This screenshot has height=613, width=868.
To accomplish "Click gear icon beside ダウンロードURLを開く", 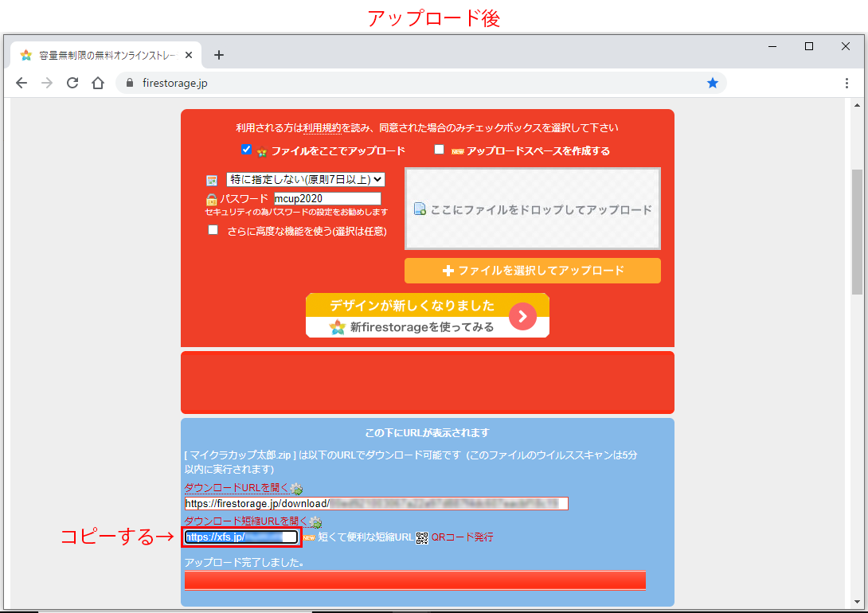I will pos(297,489).
